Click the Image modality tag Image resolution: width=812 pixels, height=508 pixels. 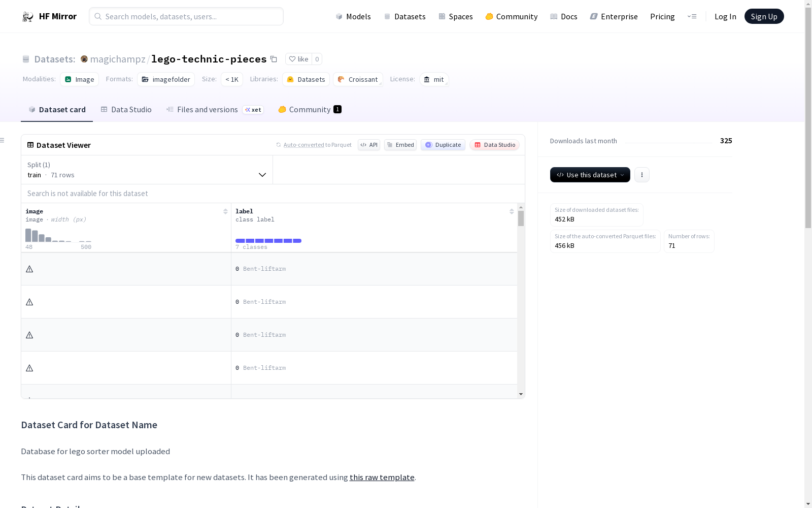pyautogui.click(x=80, y=79)
